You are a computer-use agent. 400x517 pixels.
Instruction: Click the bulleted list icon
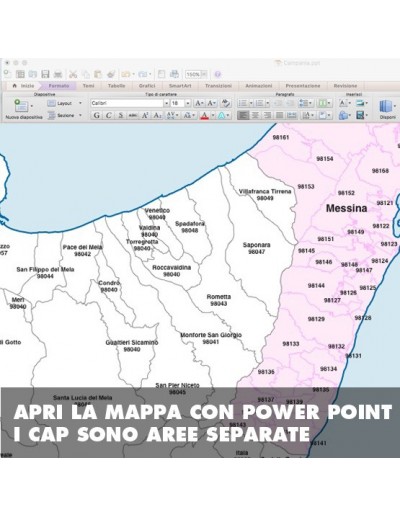pyautogui.click(x=242, y=103)
